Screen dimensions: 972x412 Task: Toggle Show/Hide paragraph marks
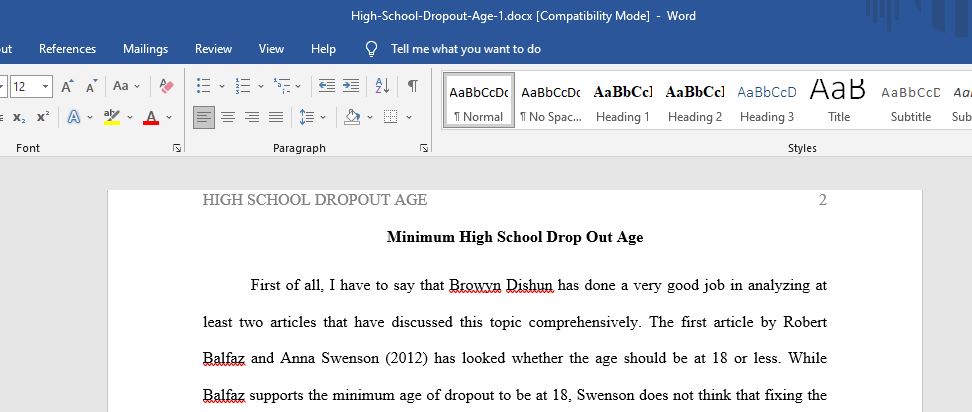point(412,86)
